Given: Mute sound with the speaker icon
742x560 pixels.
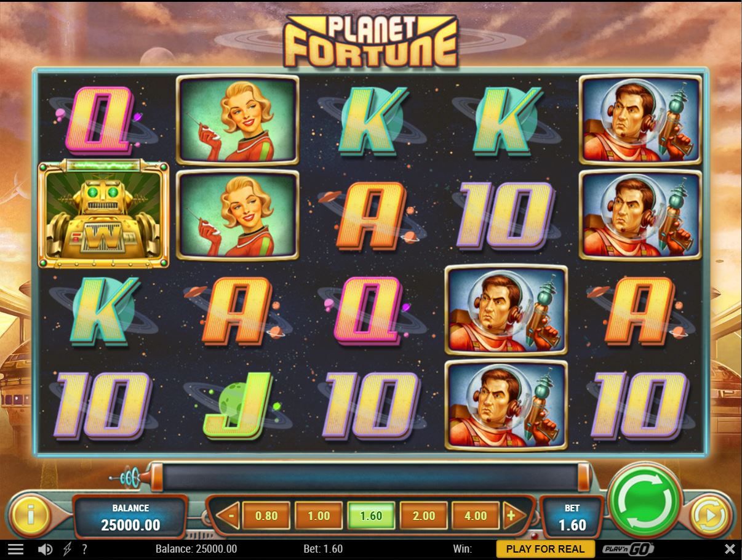Looking at the screenshot, I should coord(45,549).
